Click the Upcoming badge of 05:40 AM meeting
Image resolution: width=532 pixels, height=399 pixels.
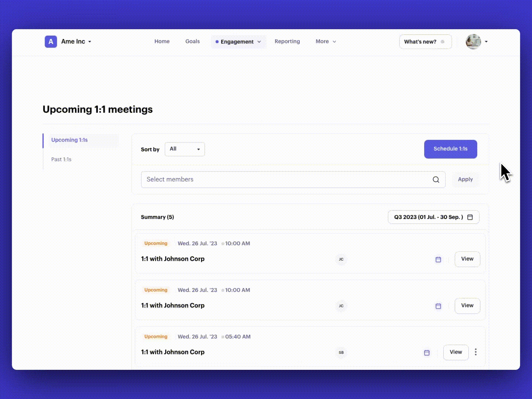click(x=156, y=337)
